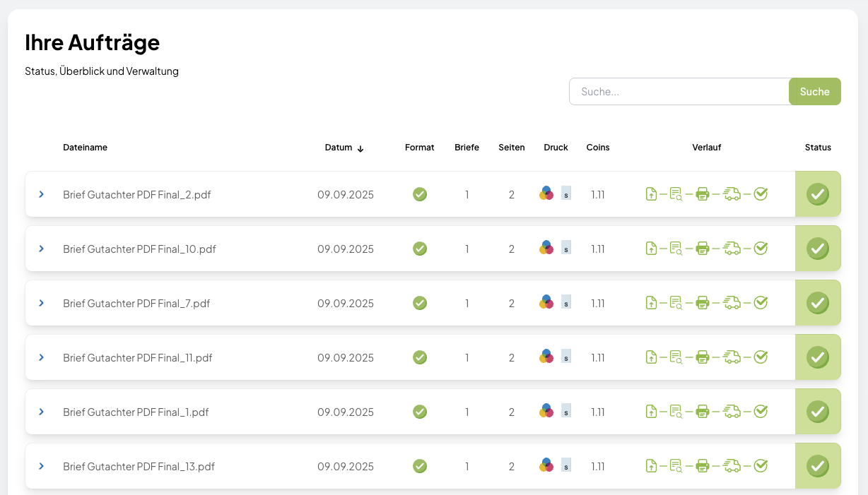
Task: Click the color print icon for Final_11.pdf
Action: coord(546,357)
